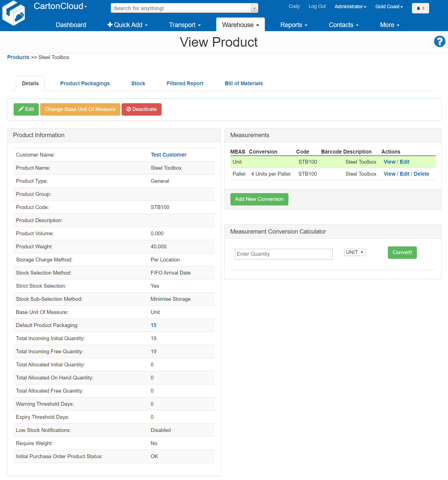Open the search bar dropdown arrow
Image resolution: width=448 pixels, height=480 pixels.
(254, 8)
